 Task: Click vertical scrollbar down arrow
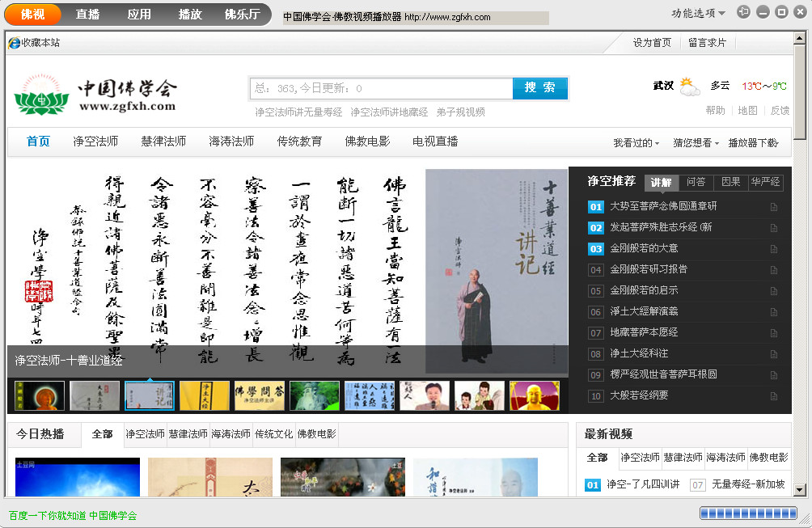(799, 490)
